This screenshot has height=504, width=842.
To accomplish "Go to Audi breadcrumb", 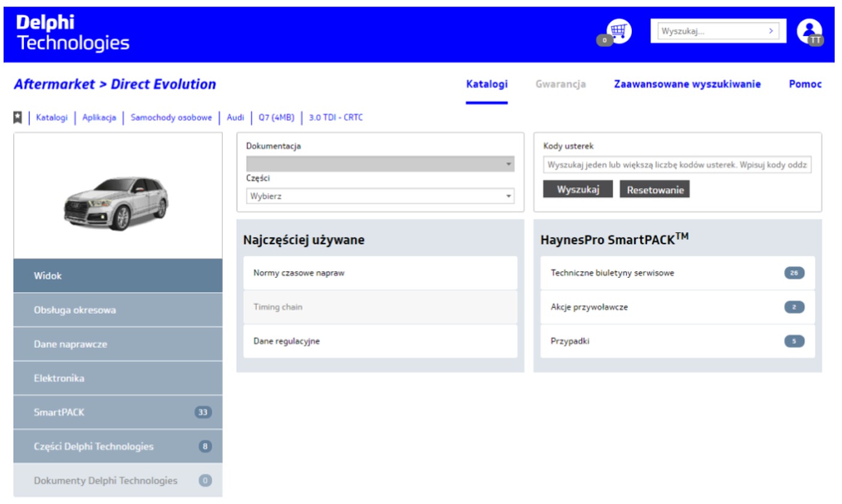I will (x=235, y=118).
